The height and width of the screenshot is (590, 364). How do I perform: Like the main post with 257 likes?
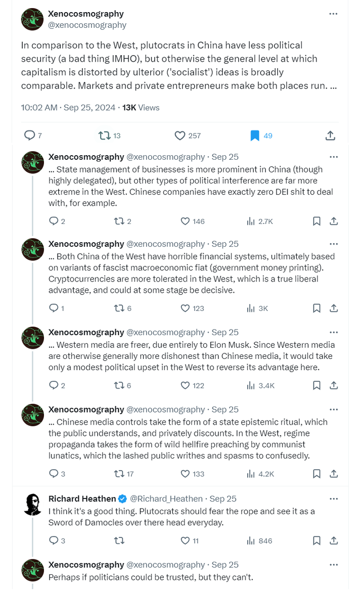(180, 135)
